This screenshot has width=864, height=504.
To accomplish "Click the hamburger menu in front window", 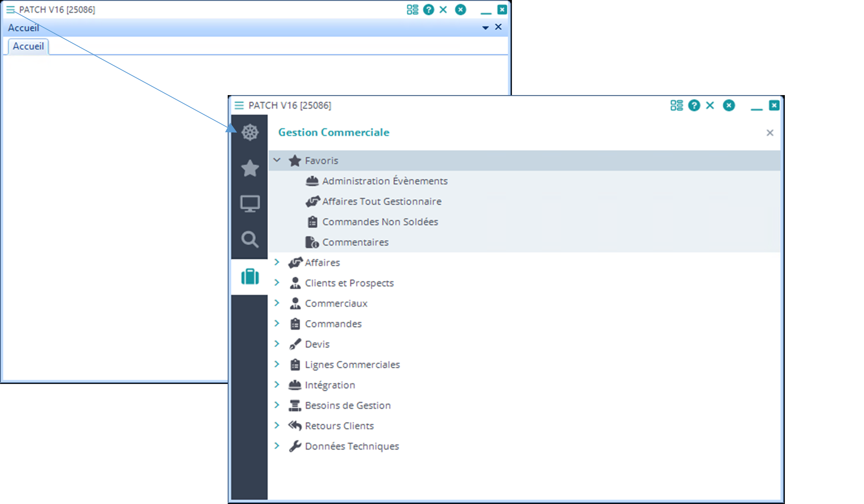I will coord(239,105).
